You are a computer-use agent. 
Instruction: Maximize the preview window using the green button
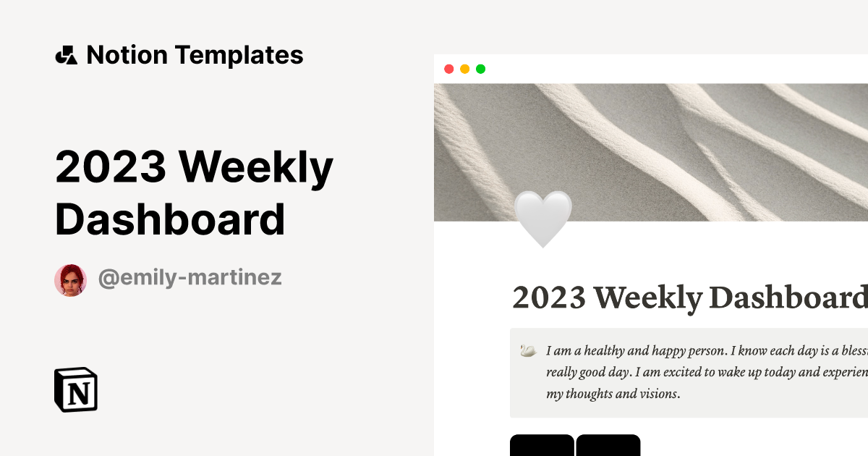pyautogui.click(x=480, y=69)
